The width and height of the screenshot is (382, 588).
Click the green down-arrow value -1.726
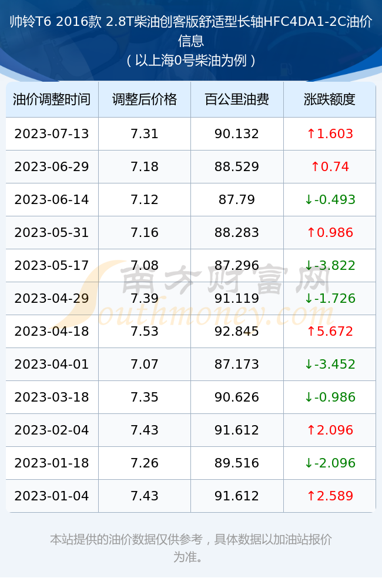pos(330,299)
